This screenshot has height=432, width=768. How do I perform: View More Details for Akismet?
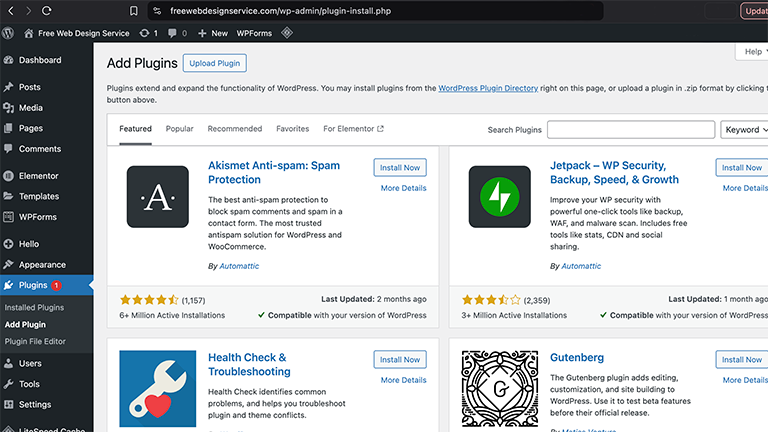click(404, 188)
